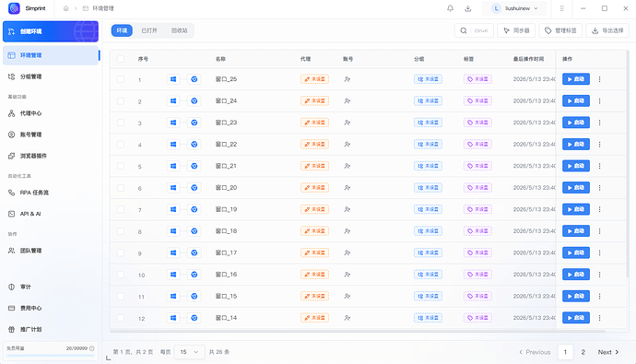Click the Windows icon in row 窗口_17
Viewport: 636px width, 364px height.
[x=173, y=252]
